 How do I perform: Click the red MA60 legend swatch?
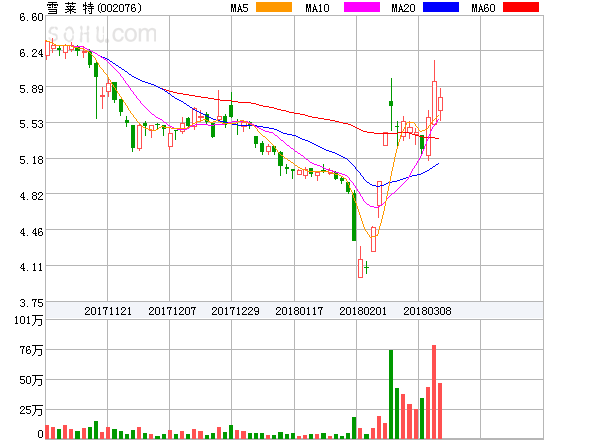[x=521, y=7]
